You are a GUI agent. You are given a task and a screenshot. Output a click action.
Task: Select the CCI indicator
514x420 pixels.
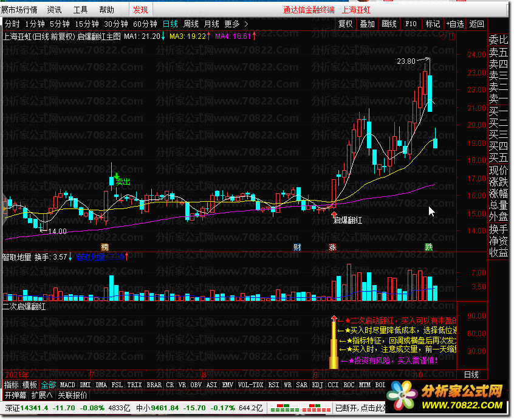tap(333, 385)
